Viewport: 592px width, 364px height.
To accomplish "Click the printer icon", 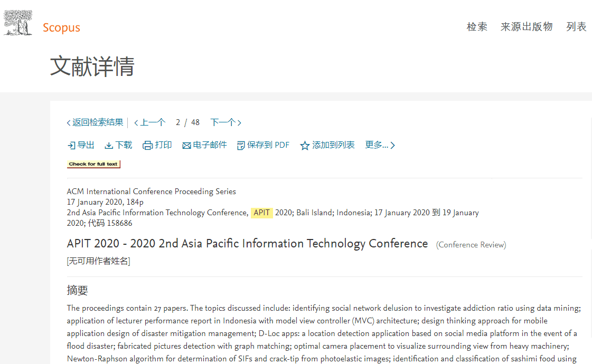I will (x=148, y=146).
